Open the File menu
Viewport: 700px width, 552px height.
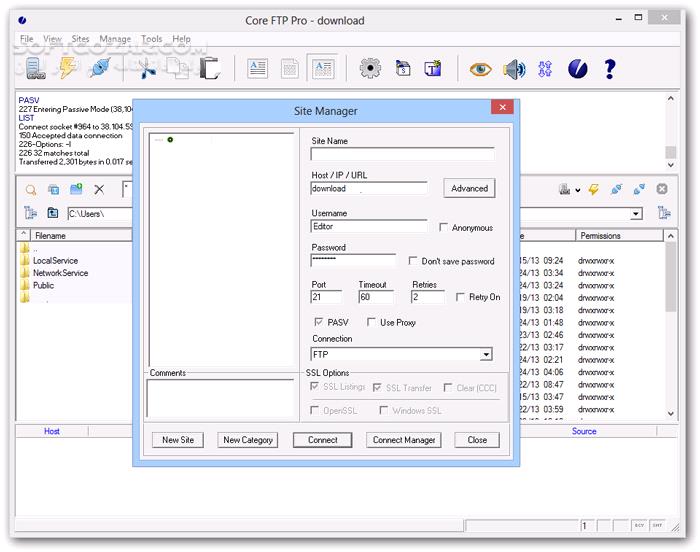[x=27, y=39]
